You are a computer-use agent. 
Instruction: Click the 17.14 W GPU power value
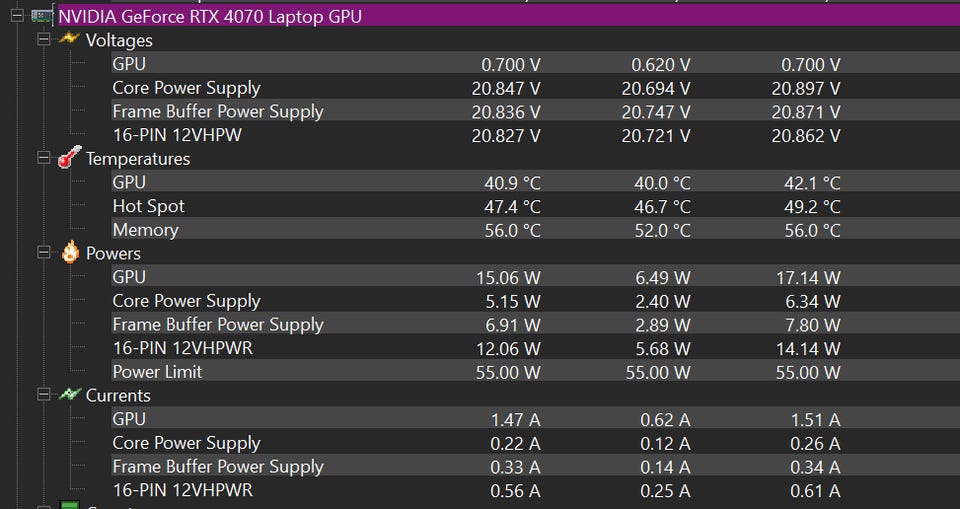[809, 278]
